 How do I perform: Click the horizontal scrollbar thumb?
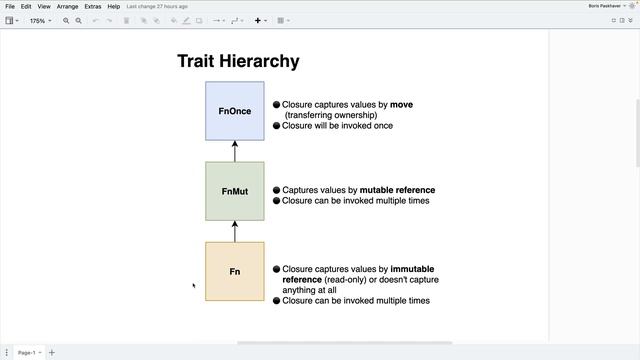[344, 343]
